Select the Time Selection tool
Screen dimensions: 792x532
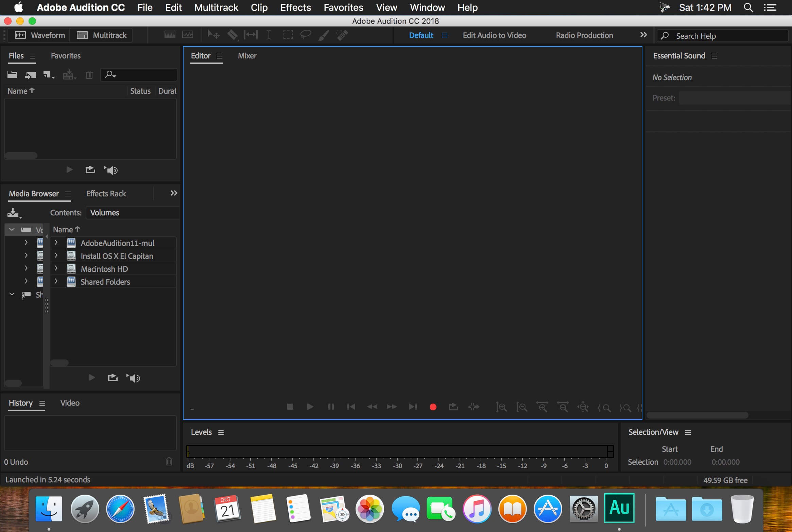point(269,35)
